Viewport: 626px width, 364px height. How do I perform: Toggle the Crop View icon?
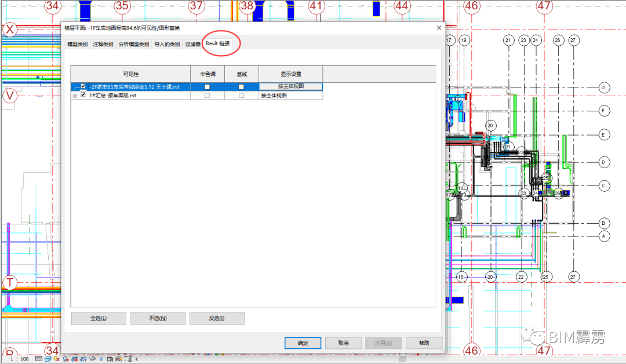(74, 359)
